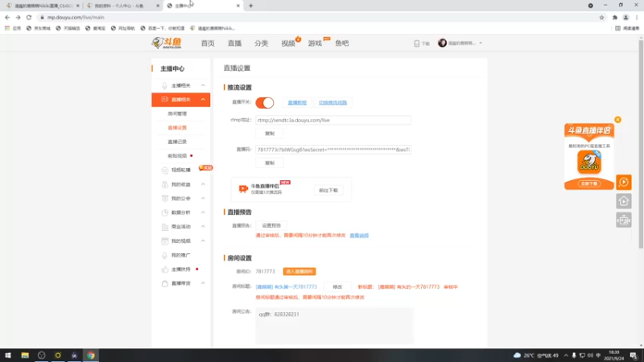
Task: Expand the 我的公会 sidebar section
Action: tap(203, 198)
